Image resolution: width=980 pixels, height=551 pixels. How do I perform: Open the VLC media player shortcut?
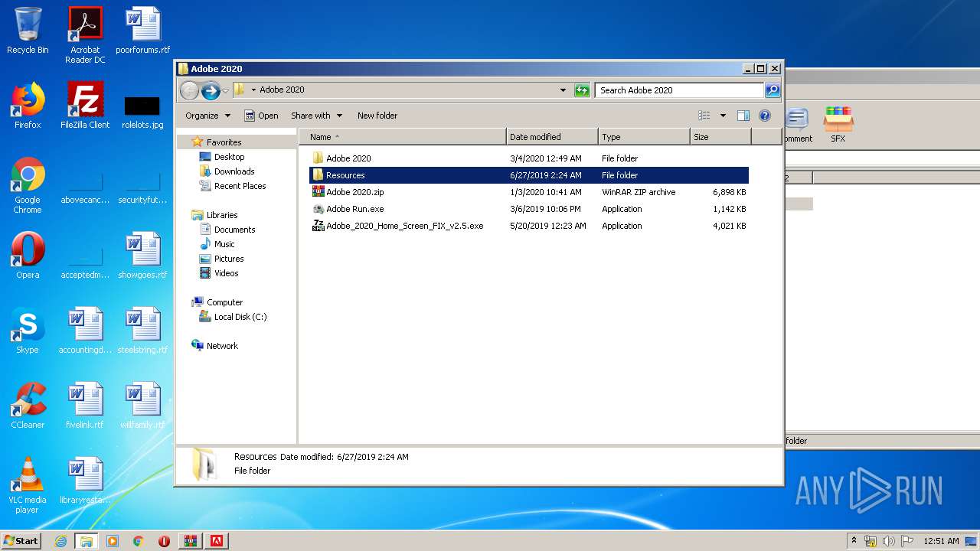pos(28,485)
